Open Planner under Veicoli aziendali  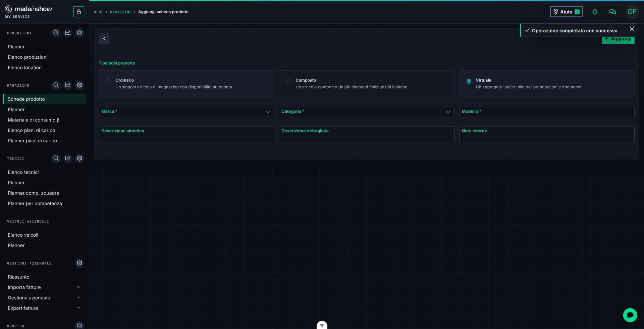tap(16, 245)
